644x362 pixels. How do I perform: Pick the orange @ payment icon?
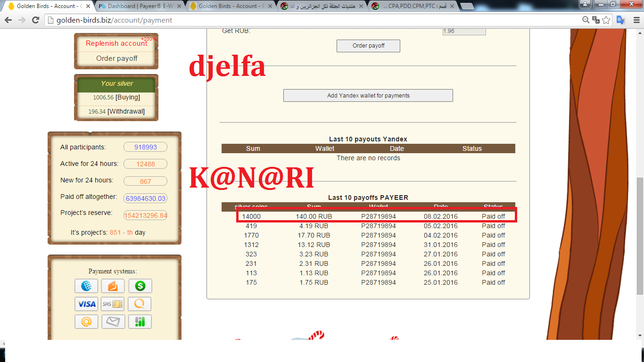click(x=86, y=322)
